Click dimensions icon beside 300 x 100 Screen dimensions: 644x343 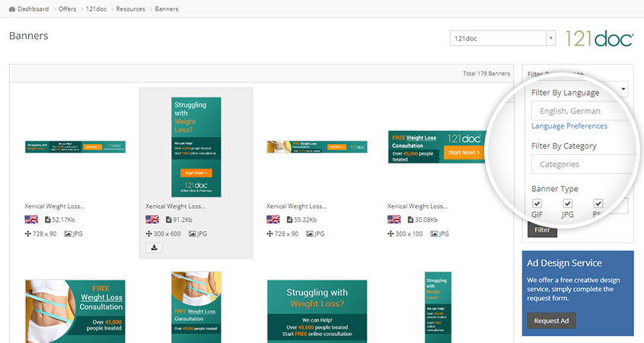pos(391,233)
